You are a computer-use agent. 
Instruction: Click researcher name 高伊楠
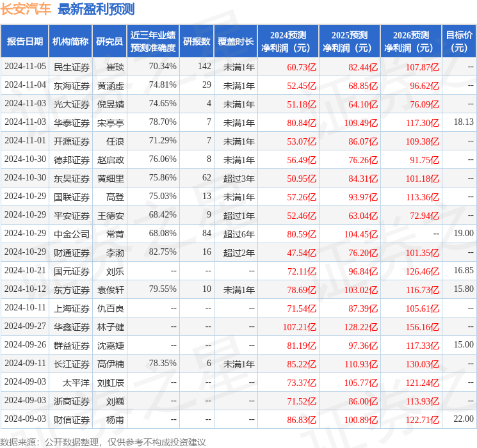pyautogui.click(x=110, y=364)
